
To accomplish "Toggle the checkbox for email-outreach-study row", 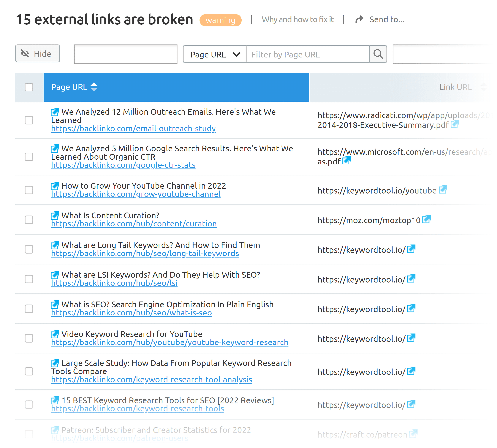I will click(x=29, y=120).
